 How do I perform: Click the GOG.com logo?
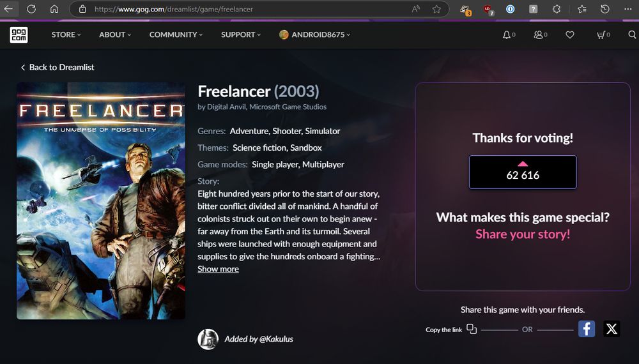pos(19,35)
